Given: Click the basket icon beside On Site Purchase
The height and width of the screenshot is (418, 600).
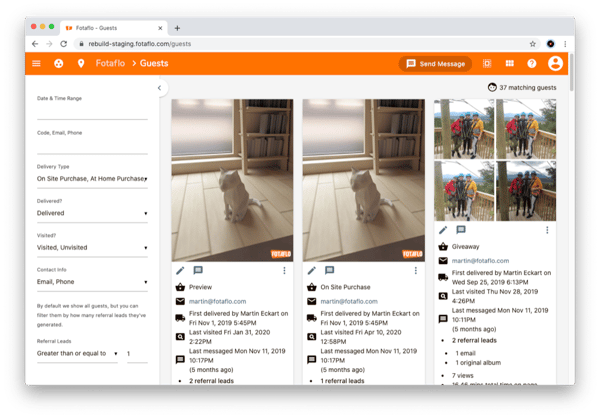Looking at the screenshot, I should [312, 287].
